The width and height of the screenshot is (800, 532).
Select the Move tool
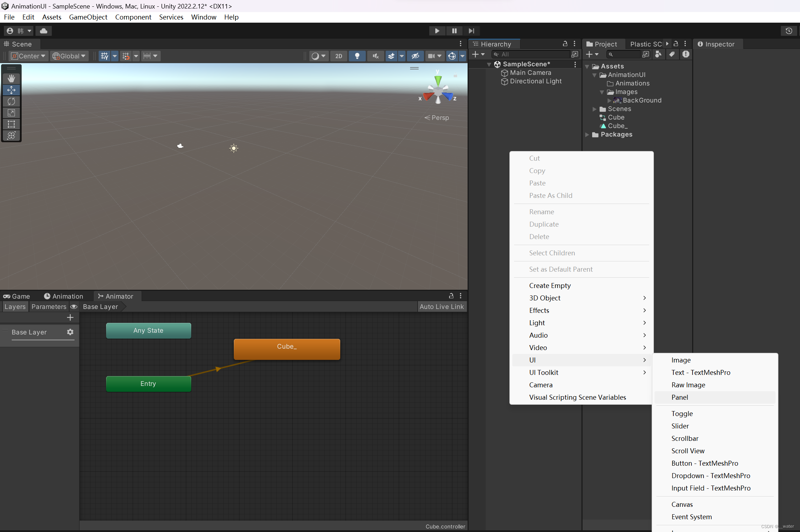[11, 90]
